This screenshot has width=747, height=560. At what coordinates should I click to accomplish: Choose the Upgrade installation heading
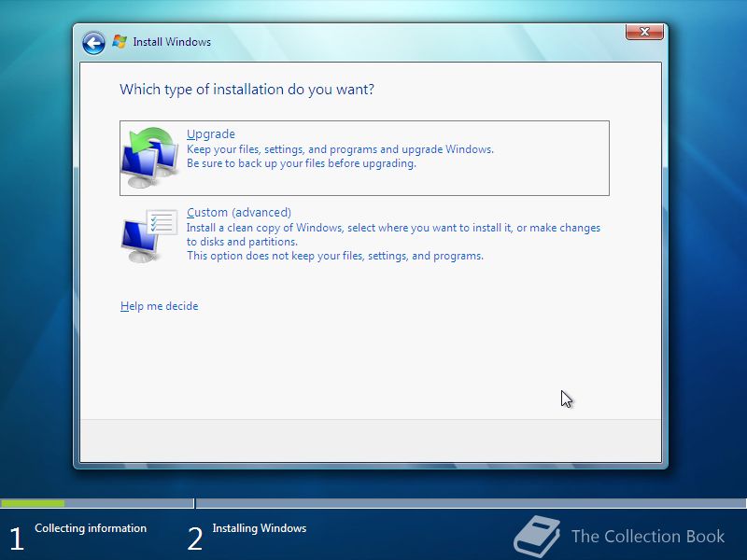click(x=211, y=134)
